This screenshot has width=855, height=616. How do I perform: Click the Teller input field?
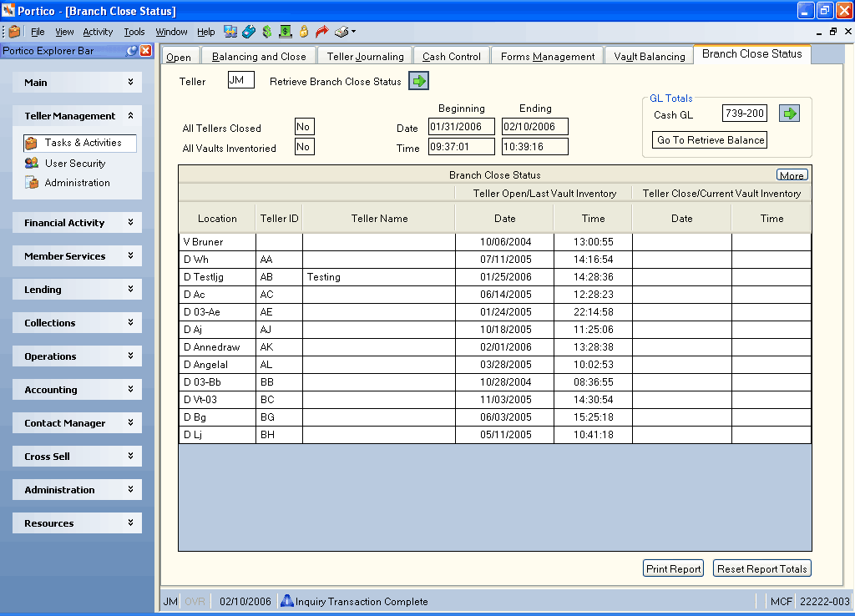pos(241,80)
